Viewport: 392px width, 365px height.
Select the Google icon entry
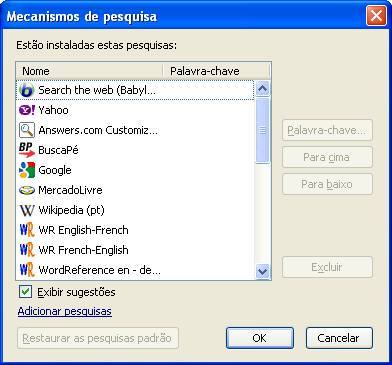(27, 170)
